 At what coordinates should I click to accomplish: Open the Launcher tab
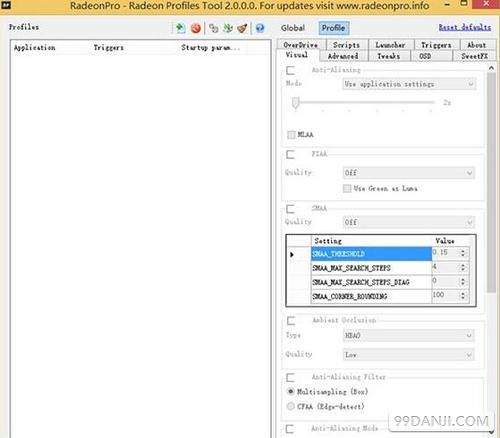(x=390, y=45)
